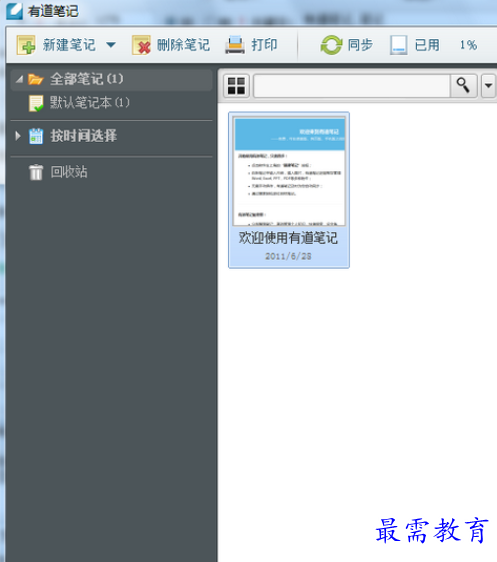Click the 按时间选择 calendar icon

[x=36, y=136]
